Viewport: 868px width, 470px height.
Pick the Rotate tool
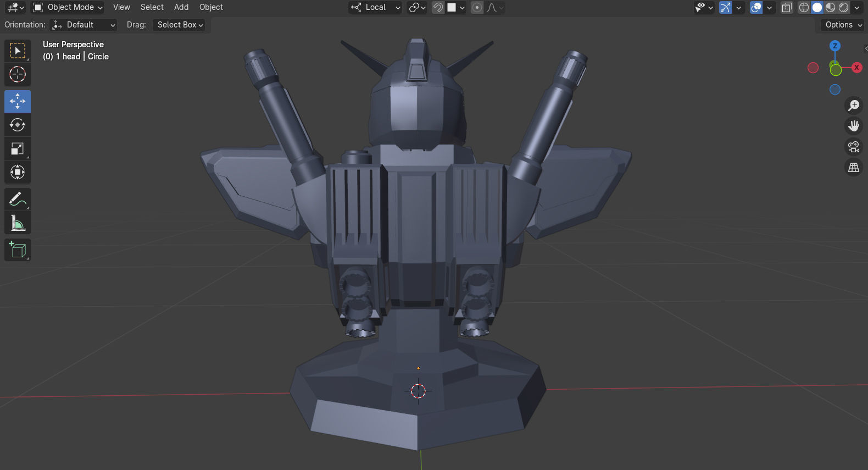click(18, 125)
